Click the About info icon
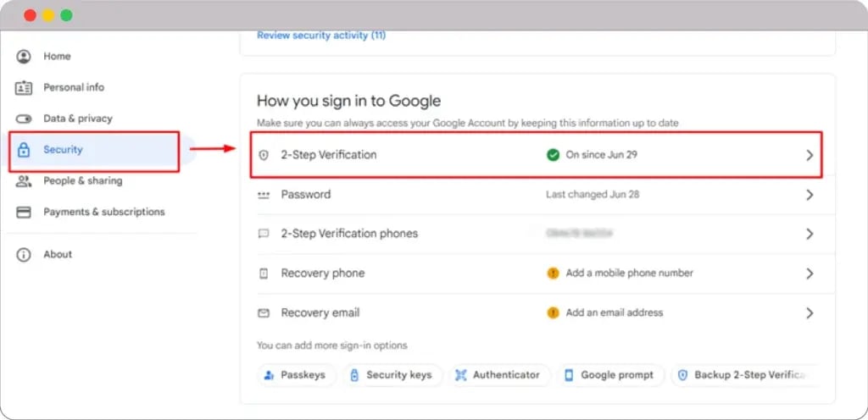Screen dimensions: 868x420 [x=24, y=254]
